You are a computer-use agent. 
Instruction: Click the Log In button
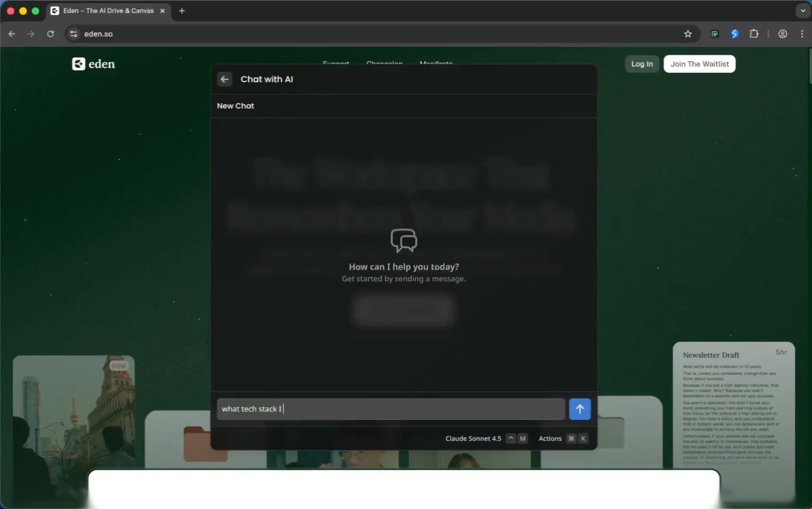tap(642, 64)
